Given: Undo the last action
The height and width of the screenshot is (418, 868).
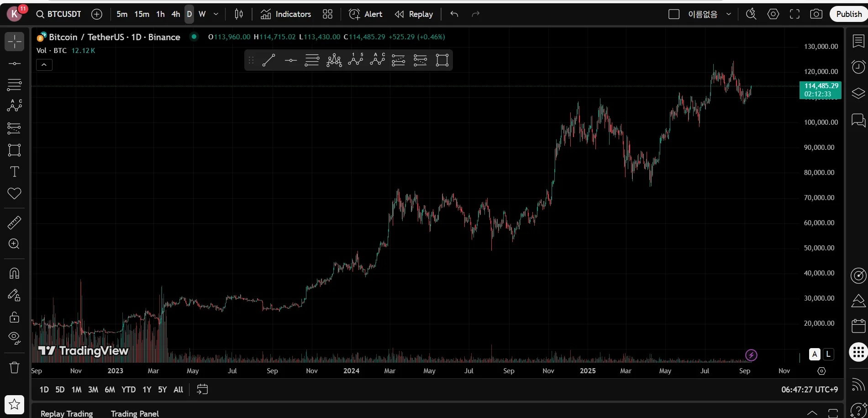Looking at the screenshot, I should coord(454,14).
